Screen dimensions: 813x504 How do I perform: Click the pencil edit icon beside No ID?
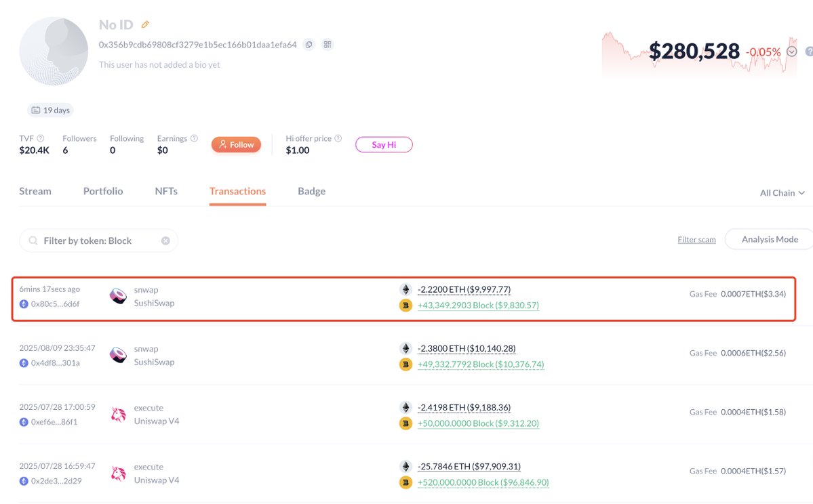click(x=146, y=24)
